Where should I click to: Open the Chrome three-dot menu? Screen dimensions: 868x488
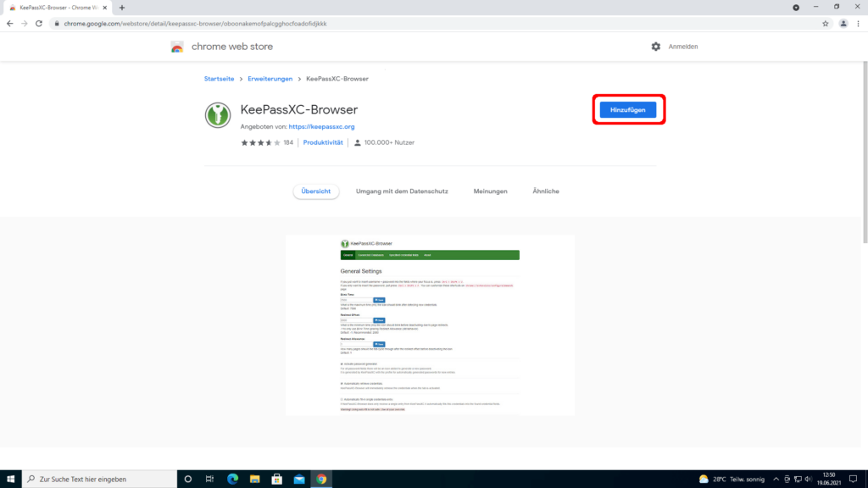[x=858, y=24]
